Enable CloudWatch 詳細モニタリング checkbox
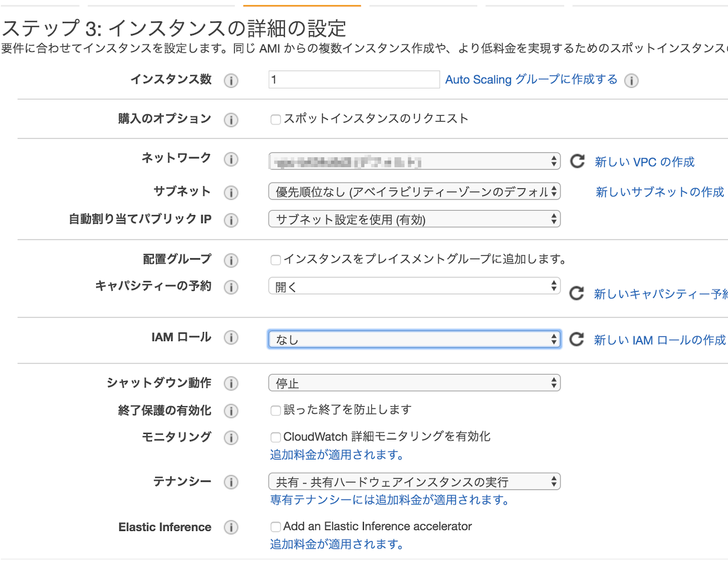728x562 pixels. pyautogui.click(x=276, y=437)
